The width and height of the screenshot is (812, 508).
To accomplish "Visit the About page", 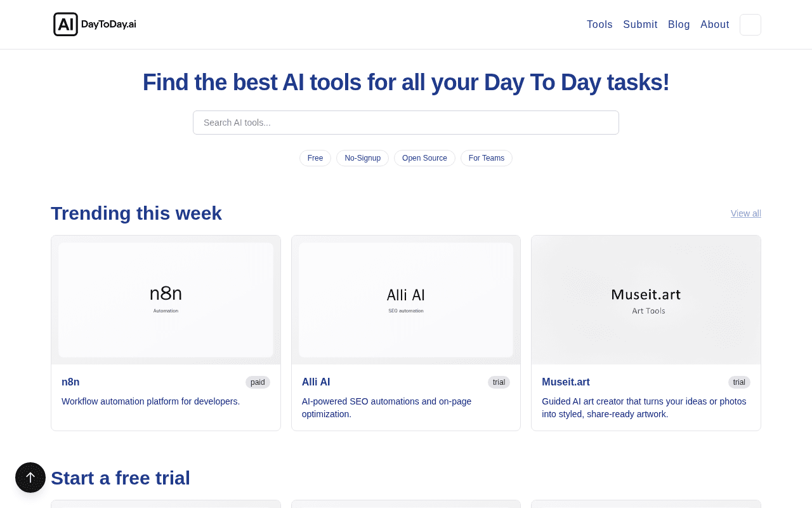I will [x=715, y=24].
